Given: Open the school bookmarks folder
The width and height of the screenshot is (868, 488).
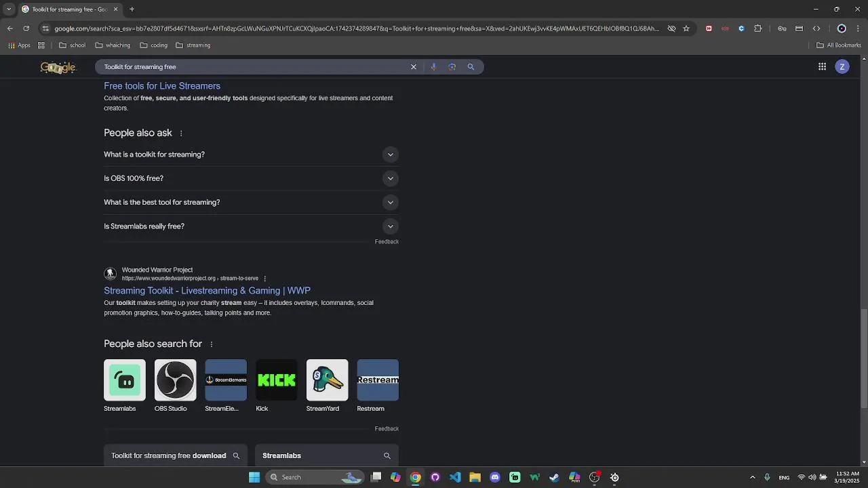Looking at the screenshot, I should [73, 45].
